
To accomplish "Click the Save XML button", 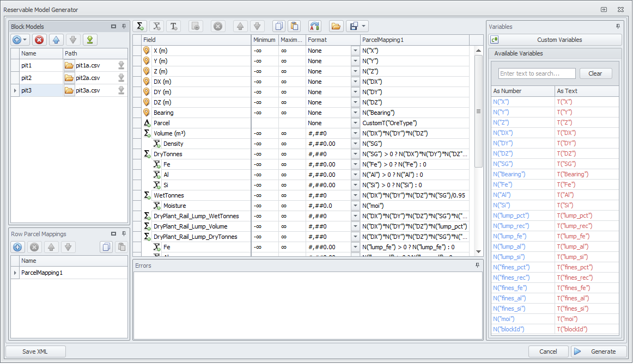I will pos(36,351).
